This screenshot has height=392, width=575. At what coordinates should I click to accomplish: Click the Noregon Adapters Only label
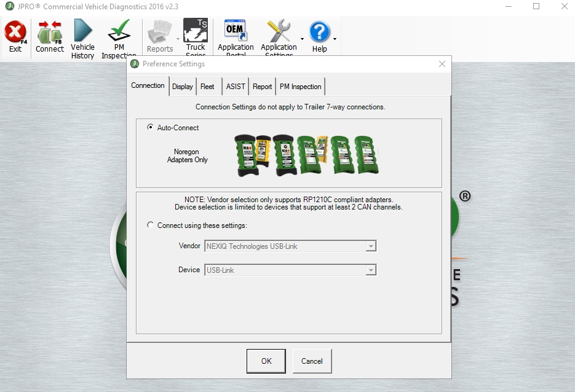(187, 155)
